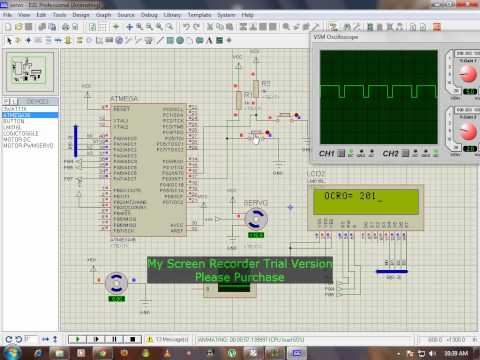The image size is (480, 360).
Task: Click the Redo arrow icon
Action: coord(197,27)
